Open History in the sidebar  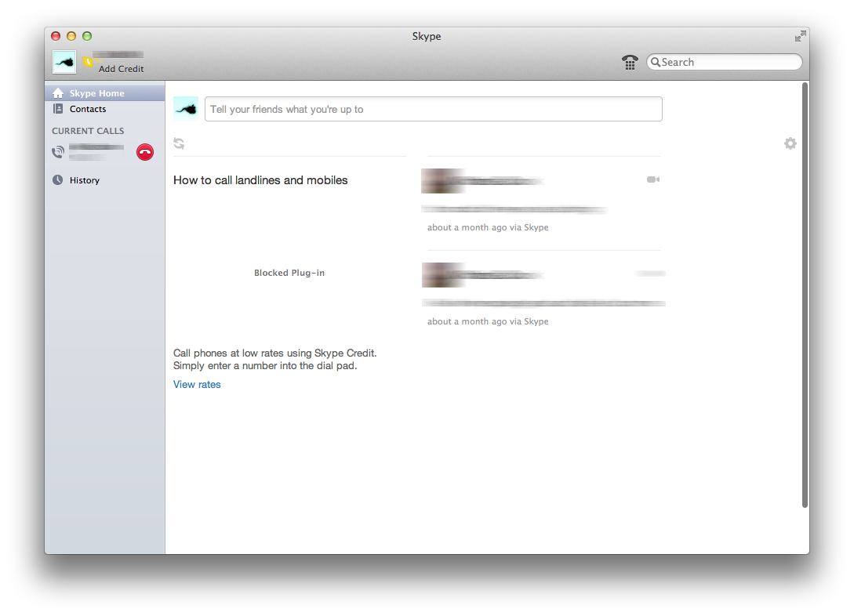[x=104, y=180]
